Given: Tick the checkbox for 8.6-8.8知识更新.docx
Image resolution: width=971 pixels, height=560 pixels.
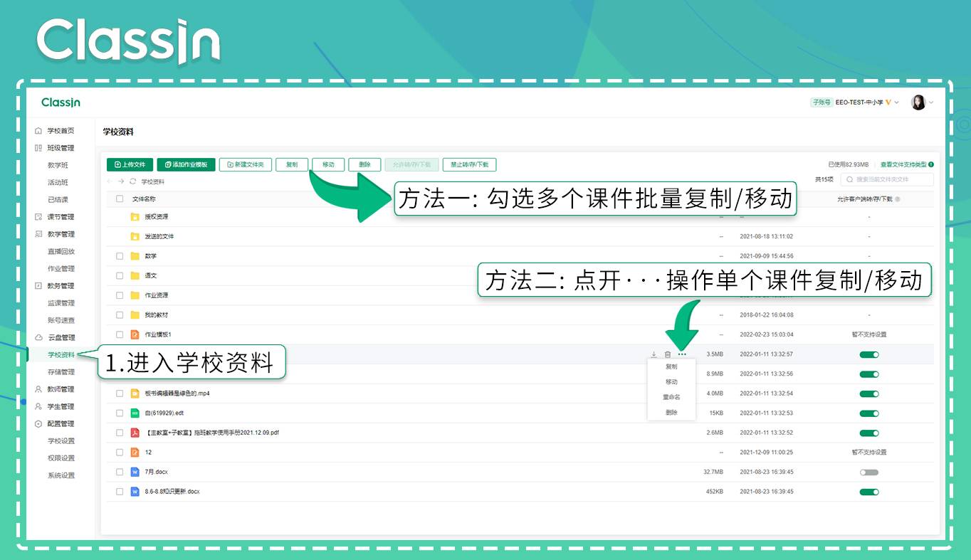Looking at the screenshot, I should coord(120,492).
